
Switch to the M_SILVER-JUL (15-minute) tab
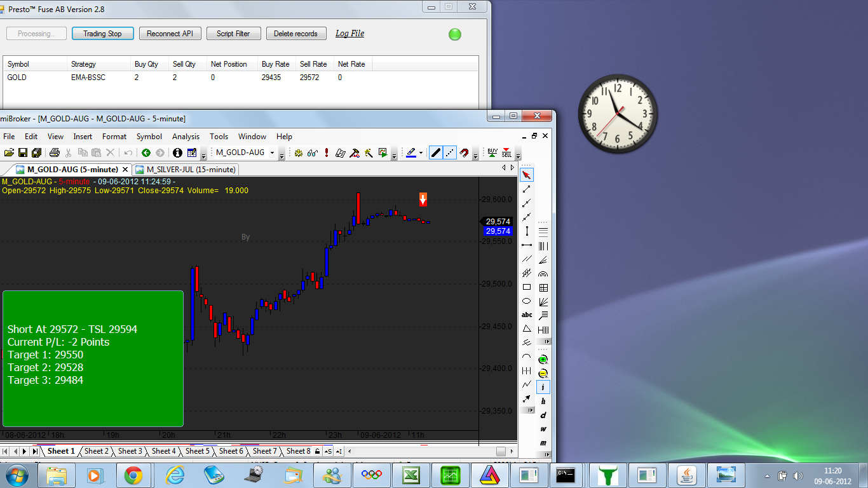coord(185,170)
